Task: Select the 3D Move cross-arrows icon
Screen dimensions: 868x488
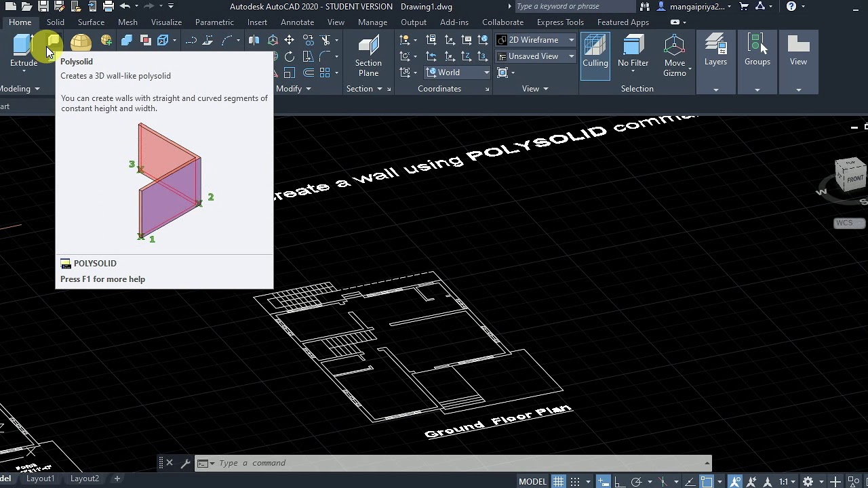Action: tap(289, 41)
